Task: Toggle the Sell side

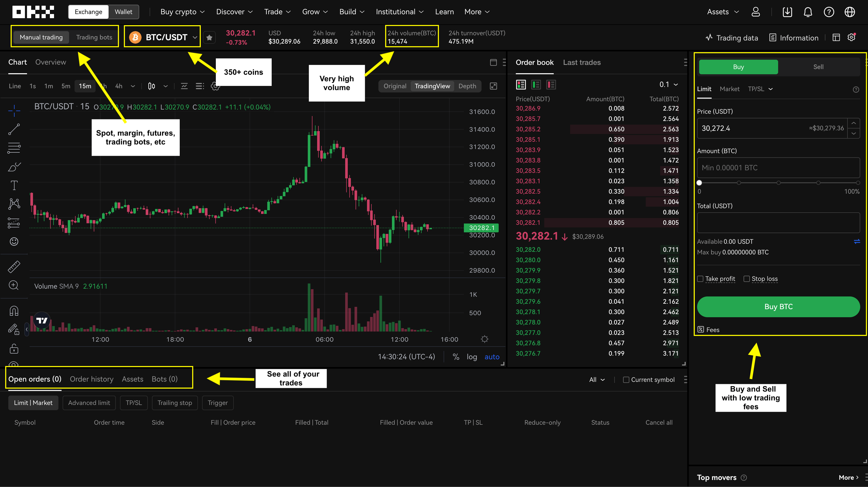Action: pos(818,67)
